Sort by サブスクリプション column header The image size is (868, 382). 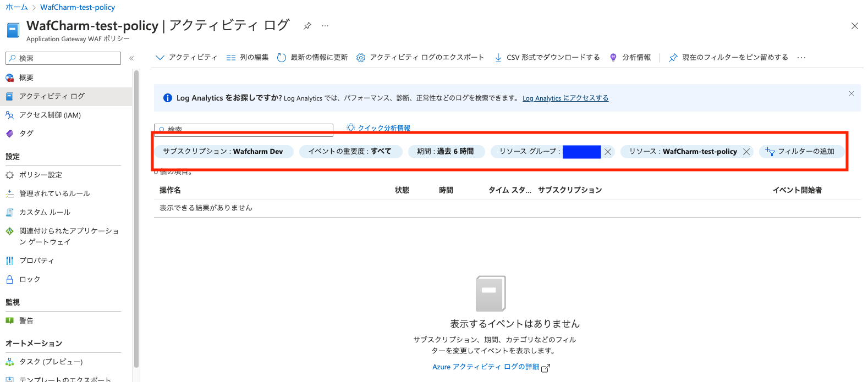coord(570,190)
